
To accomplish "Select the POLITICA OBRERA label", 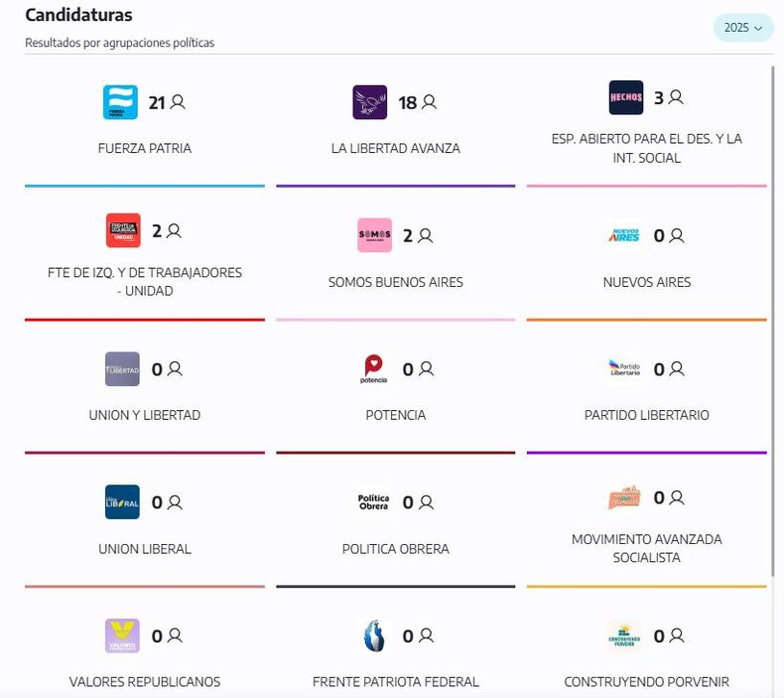I will [x=396, y=549].
